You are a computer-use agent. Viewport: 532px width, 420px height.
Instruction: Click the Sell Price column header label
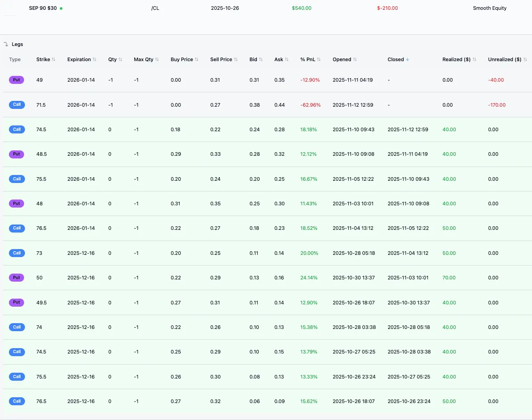click(x=221, y=59)
